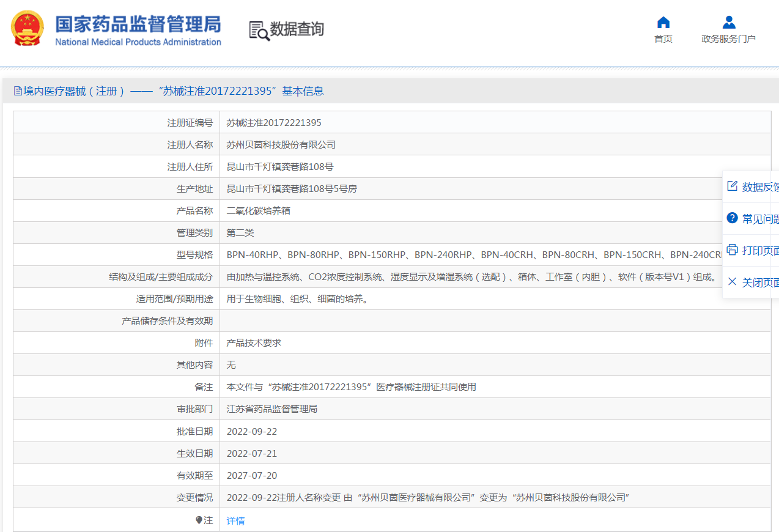The image size is (779, 532).
Task: Click the 打印页面 printer icon
Action: (732, 250)
